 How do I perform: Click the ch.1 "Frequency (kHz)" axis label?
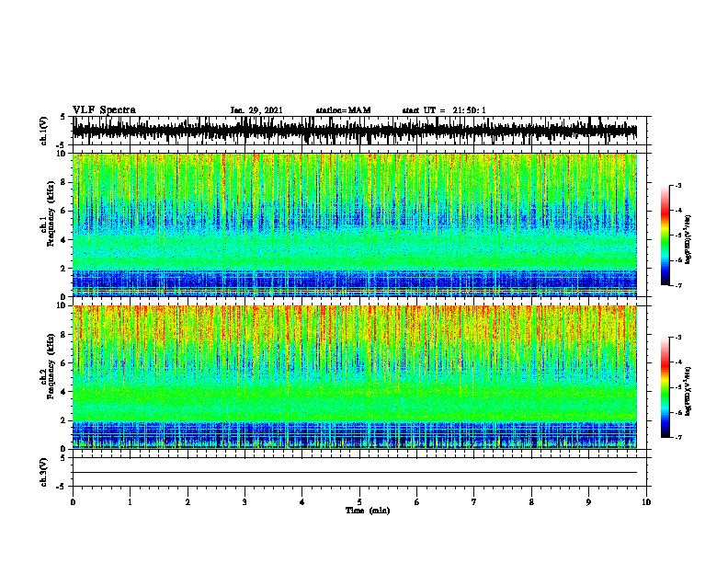[x=51, y=213]
